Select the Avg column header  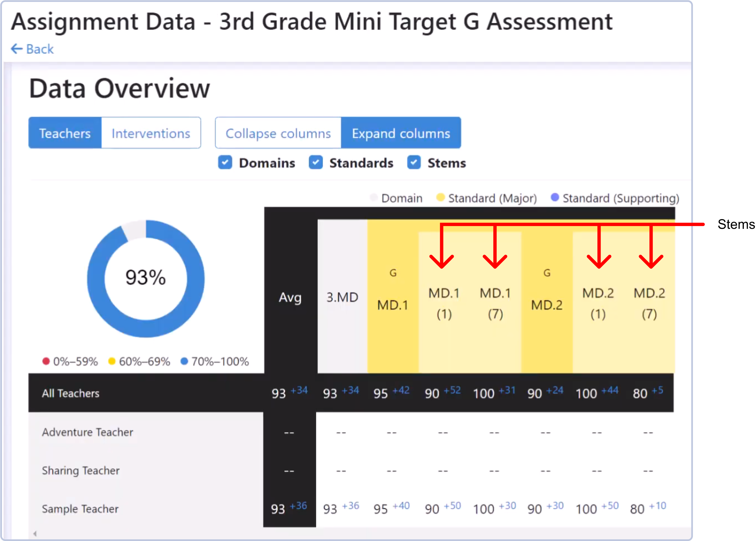pos(290,297)
